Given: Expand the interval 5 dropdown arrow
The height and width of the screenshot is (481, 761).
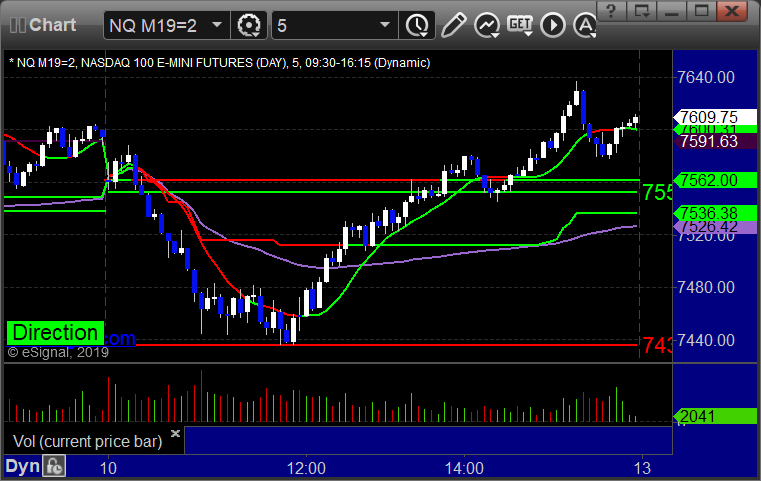Looking at the screenshot, I should click(385, 25).
